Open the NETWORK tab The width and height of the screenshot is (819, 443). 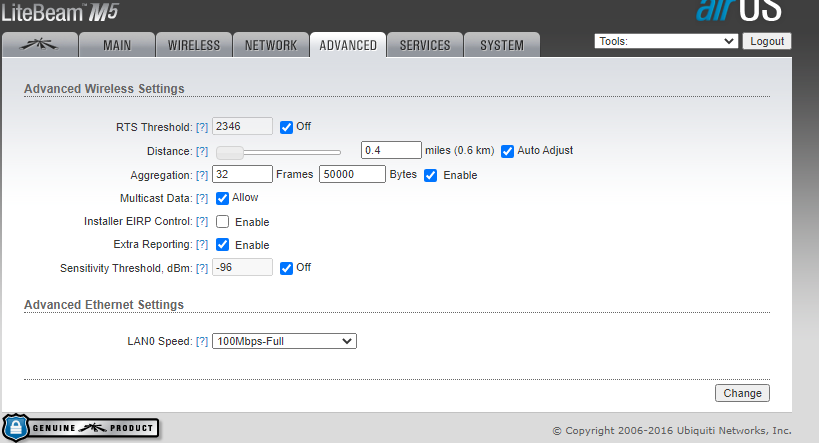click(x=271, y=45)
